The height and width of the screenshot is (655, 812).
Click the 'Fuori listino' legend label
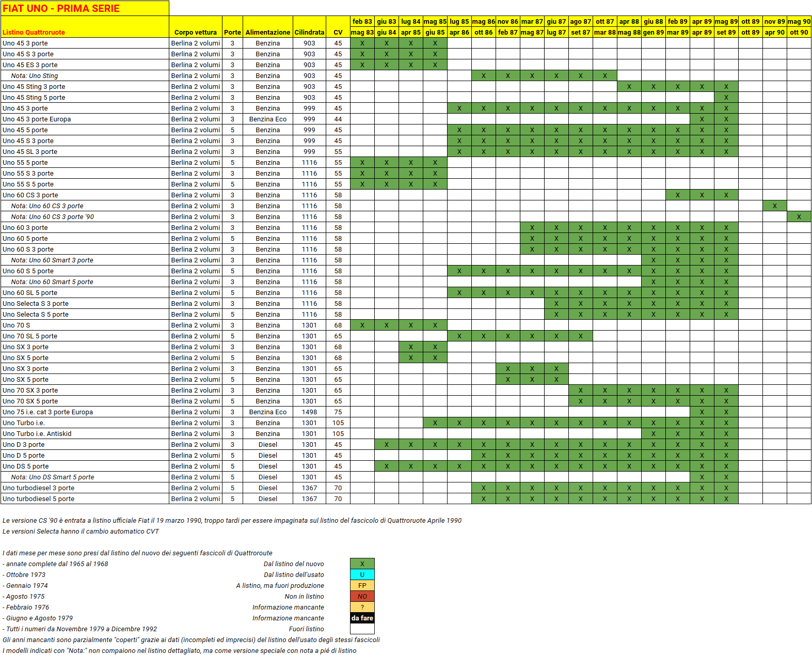pyautogui.click(x=307, y=629)
